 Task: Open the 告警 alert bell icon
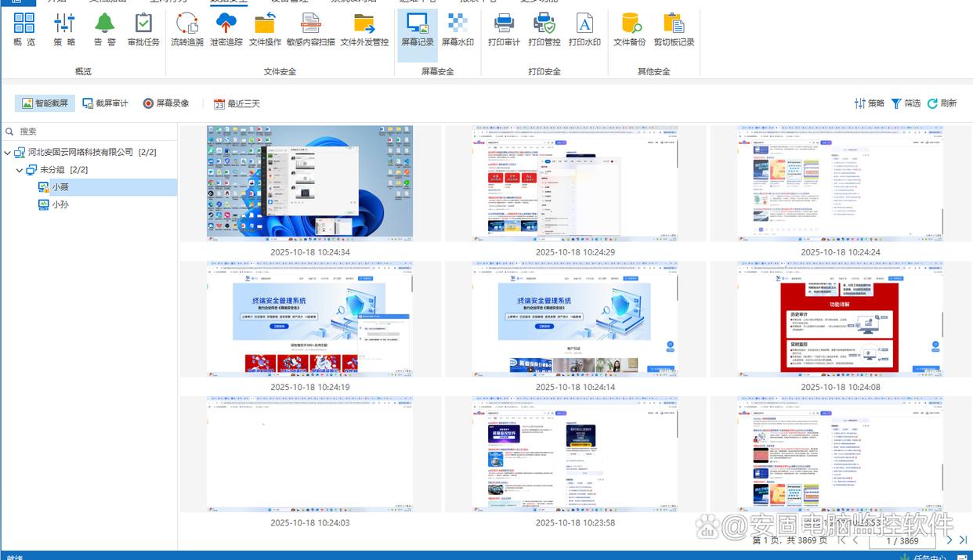(104, 30)
